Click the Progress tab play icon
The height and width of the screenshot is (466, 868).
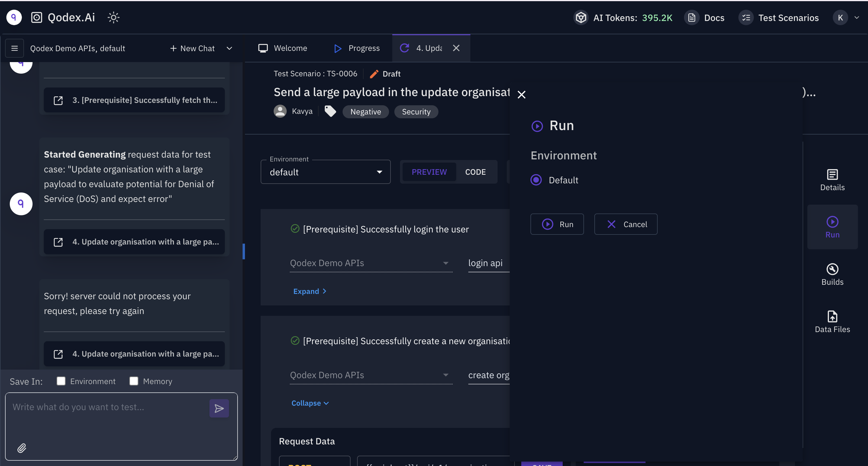[x=338, y=48]
